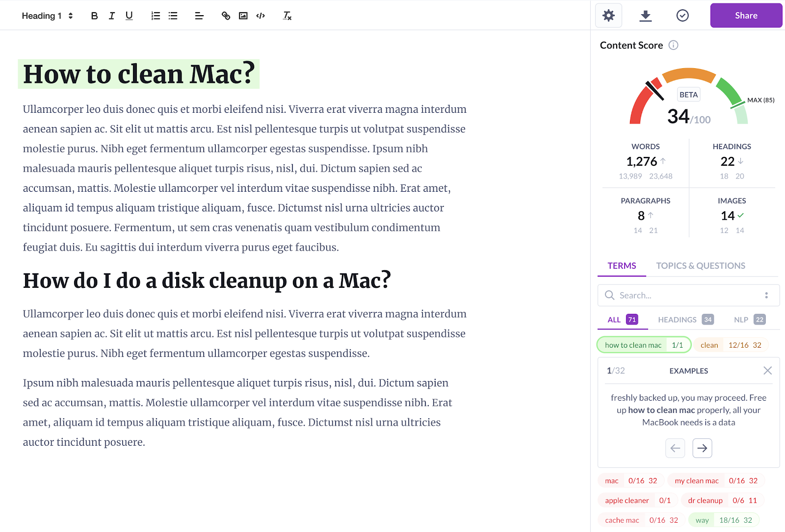
Task: Download the document
Action: click(645, 15)
